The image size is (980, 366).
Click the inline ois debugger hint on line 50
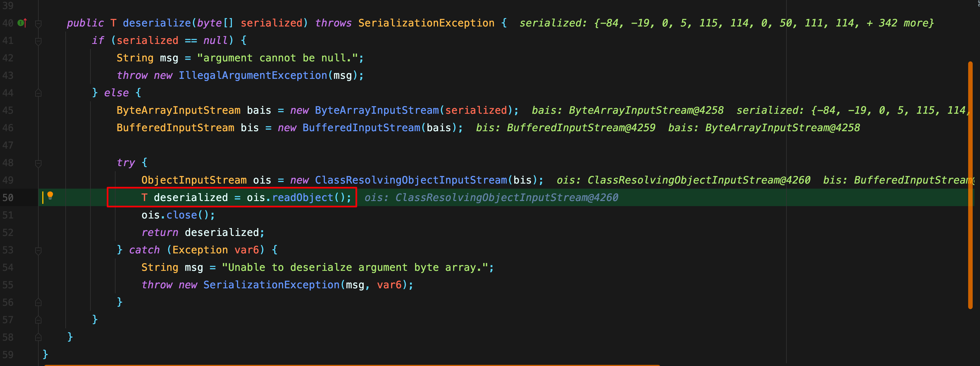coord(491,198)
